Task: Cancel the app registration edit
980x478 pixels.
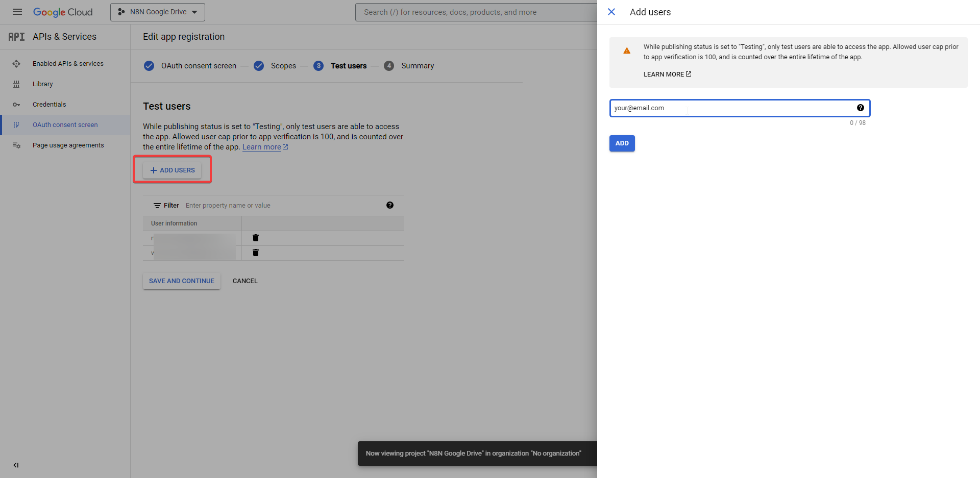Action: tap(245, 281)
